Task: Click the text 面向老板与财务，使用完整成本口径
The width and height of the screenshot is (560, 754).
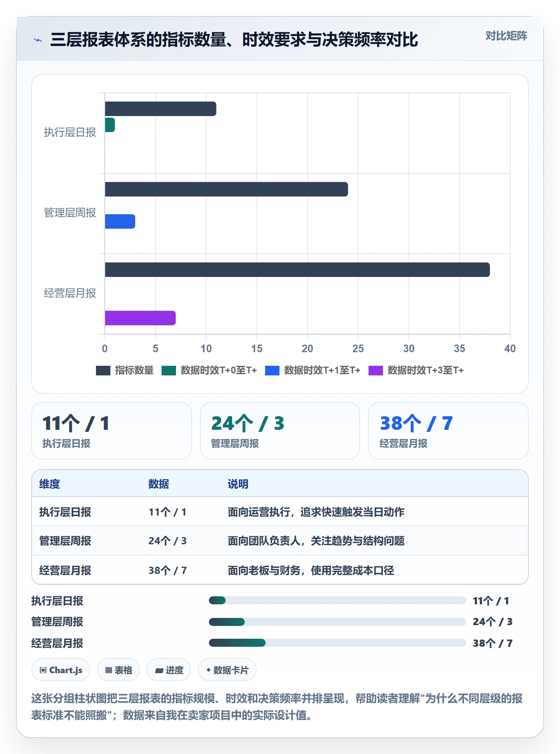Action: click(311, 570)
